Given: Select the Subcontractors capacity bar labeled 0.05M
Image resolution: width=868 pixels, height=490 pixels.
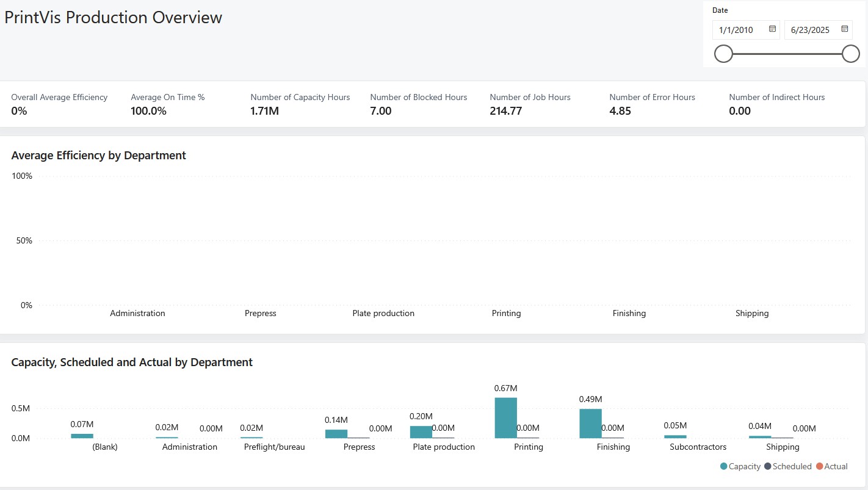Looking at the screenshot, I should pos(675,436).
